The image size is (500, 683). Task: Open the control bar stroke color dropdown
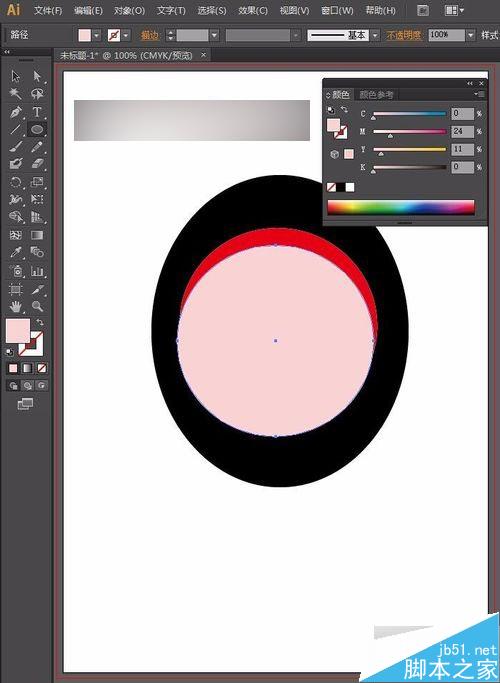click(126, 35)
